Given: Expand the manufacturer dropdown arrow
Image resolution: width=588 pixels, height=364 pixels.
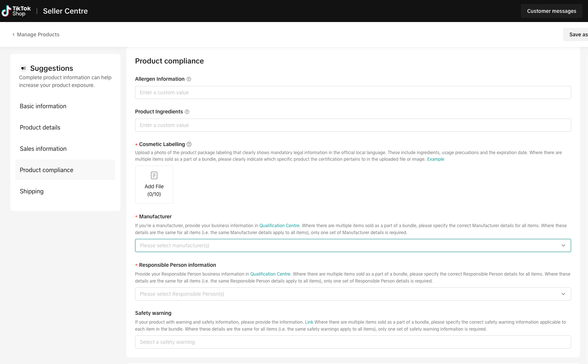Looking at the screenshot, I should point(563,245).
